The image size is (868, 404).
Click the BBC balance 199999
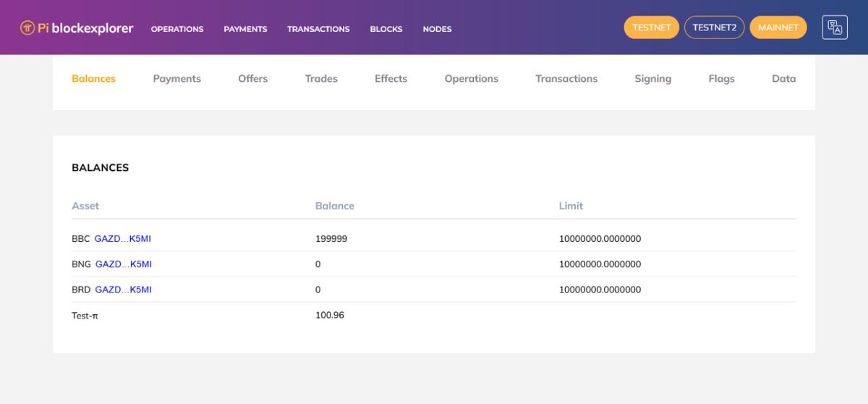[331, 238]
